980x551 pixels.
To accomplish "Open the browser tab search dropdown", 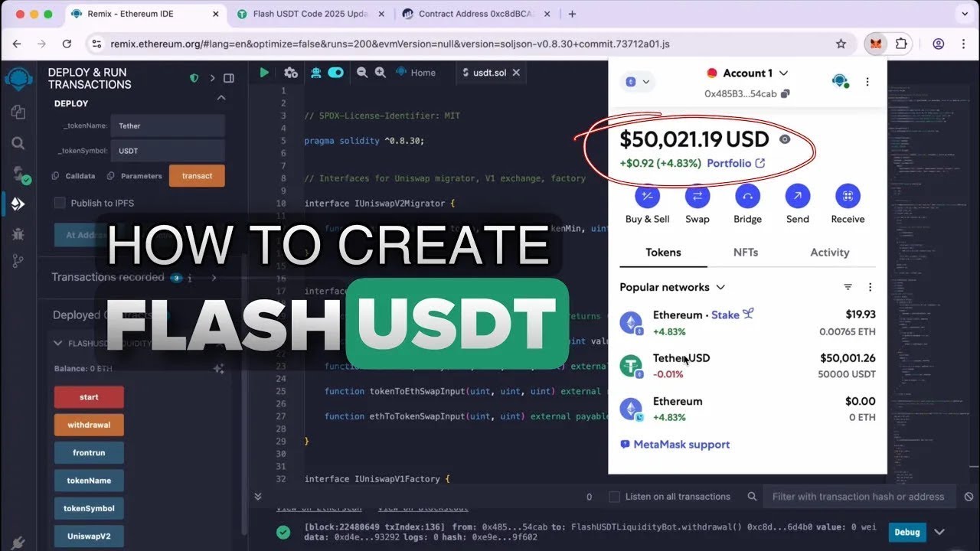I will 965,14.
